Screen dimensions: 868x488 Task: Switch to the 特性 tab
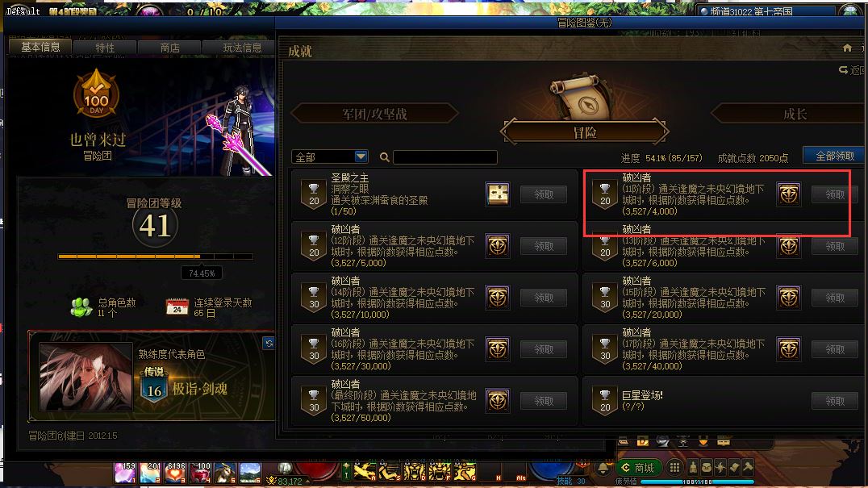[x=105, y=48]
